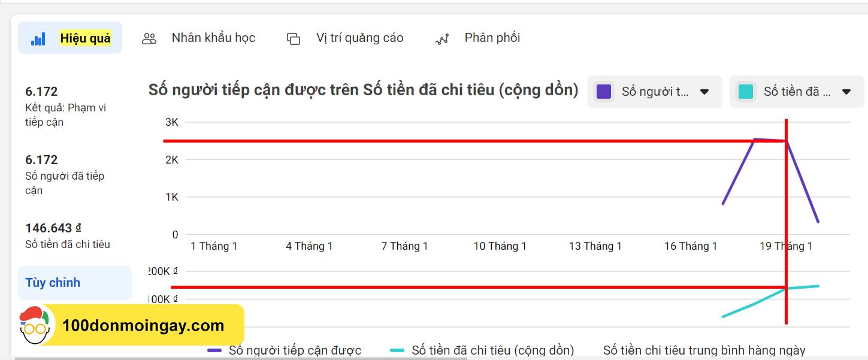
Task: Click the 16 Tháng 1 axis label
Action: pyautogui.click(x=691, y=246)
